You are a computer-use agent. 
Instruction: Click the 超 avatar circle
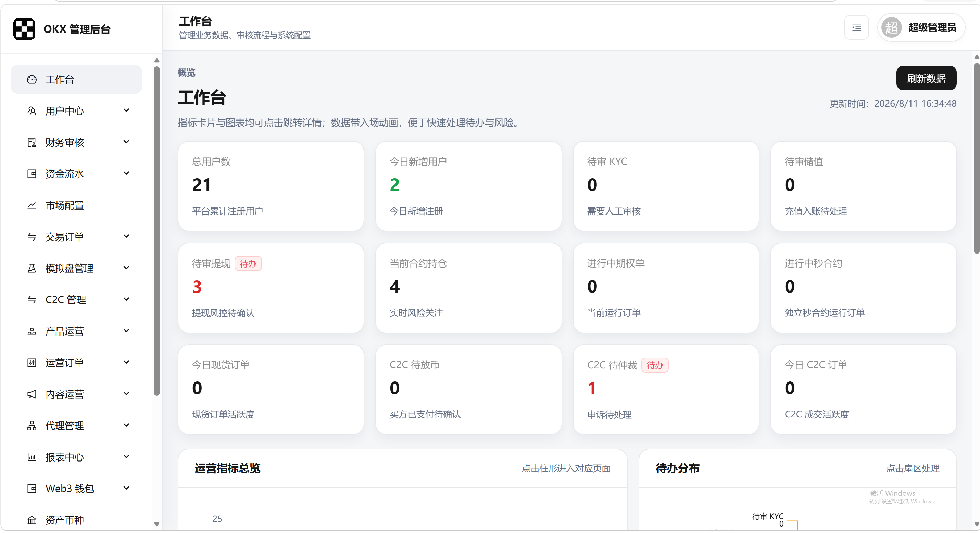coord(891,27)
